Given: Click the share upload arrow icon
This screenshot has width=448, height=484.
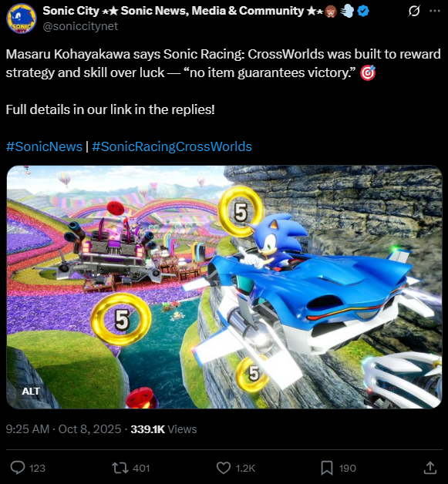Looking at the screenshot, I should coord(430,468).
